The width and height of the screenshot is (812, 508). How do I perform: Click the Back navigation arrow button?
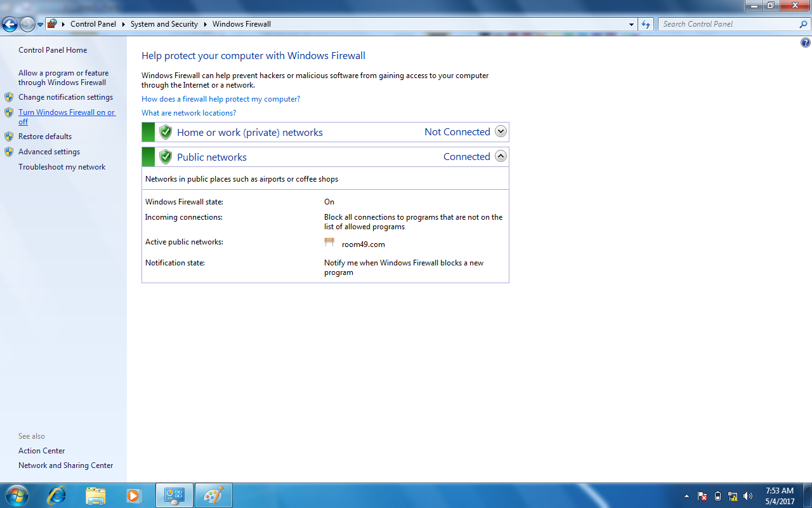(10, 25)
